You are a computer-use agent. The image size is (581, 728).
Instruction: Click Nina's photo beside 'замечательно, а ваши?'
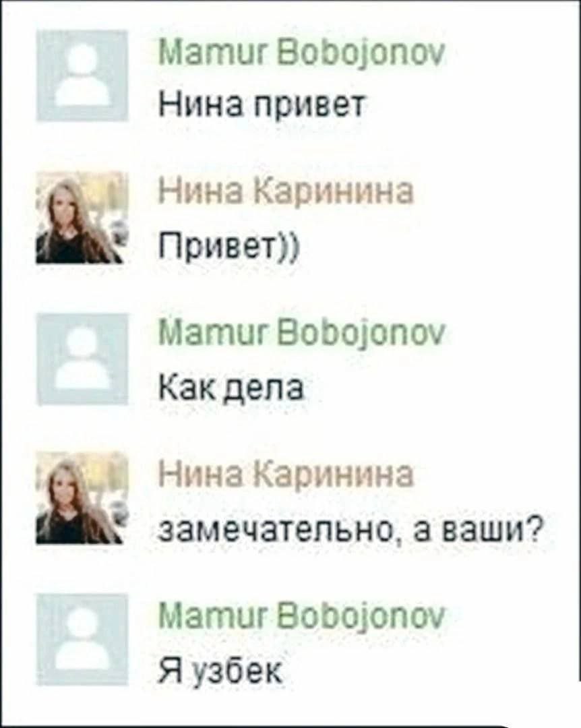82,498
